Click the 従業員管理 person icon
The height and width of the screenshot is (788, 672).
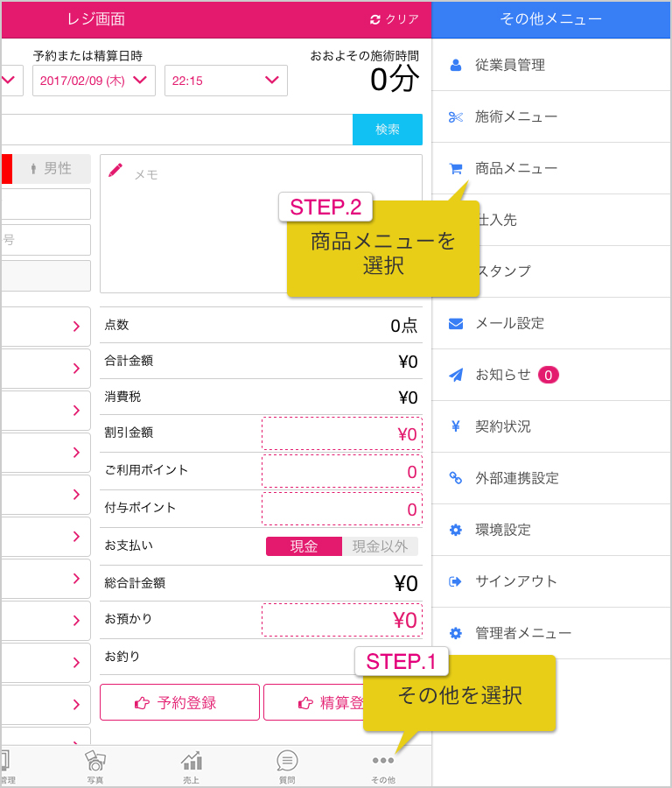point(456,66)
